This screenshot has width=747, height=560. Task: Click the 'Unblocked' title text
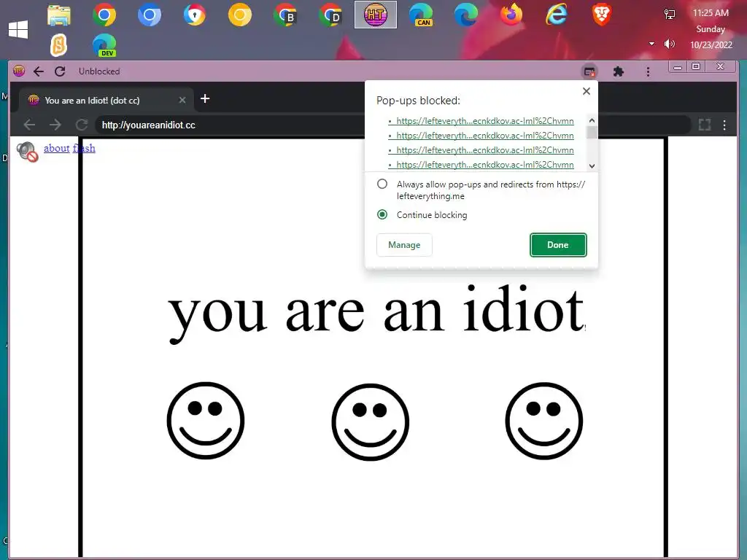99,71
